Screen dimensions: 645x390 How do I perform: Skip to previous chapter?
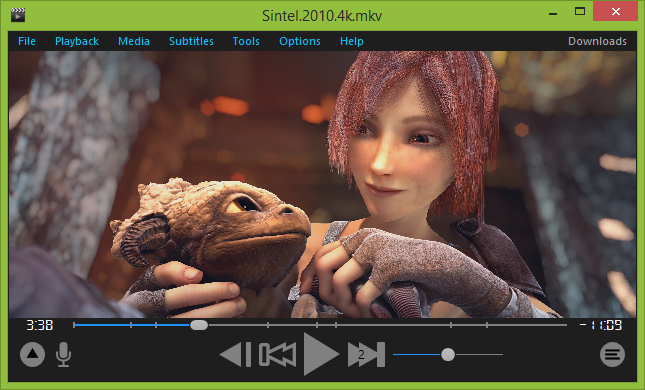coord(278,354)
